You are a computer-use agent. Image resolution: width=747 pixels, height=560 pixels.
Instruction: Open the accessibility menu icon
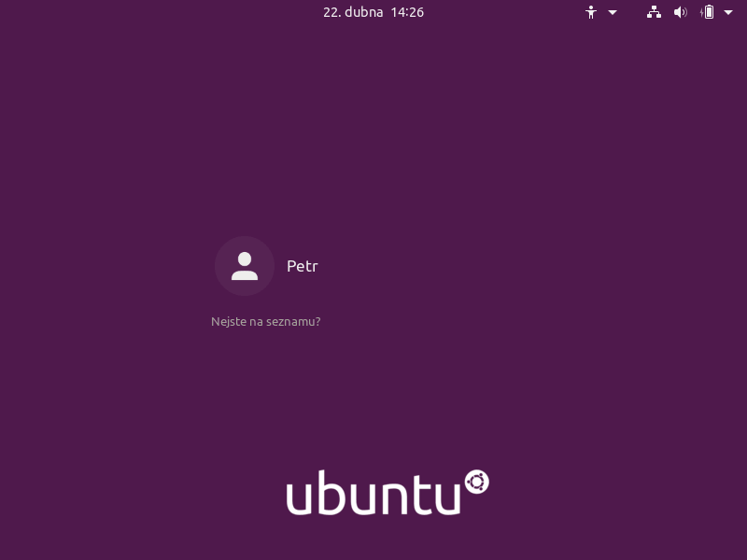[x=591, y=12]
